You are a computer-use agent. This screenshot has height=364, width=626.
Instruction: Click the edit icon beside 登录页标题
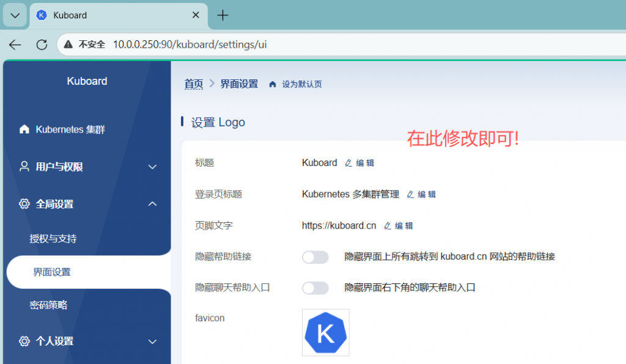[x=410, y=194]
